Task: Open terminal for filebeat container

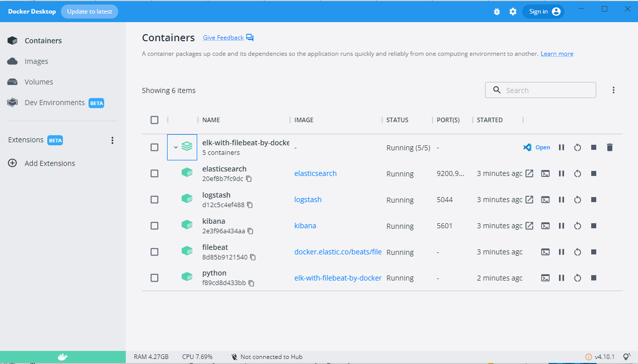Action: tap(545, 252)
